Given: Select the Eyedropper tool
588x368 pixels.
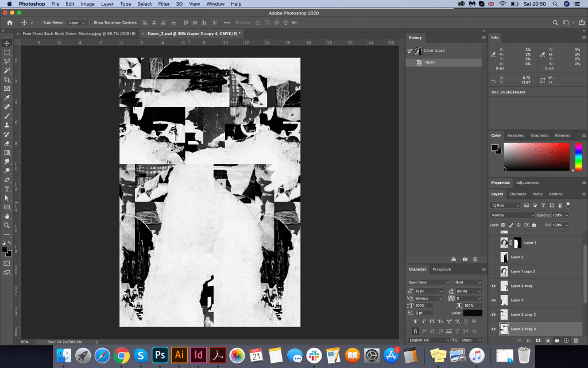Looking at the screenshot, I should [7, 98].
